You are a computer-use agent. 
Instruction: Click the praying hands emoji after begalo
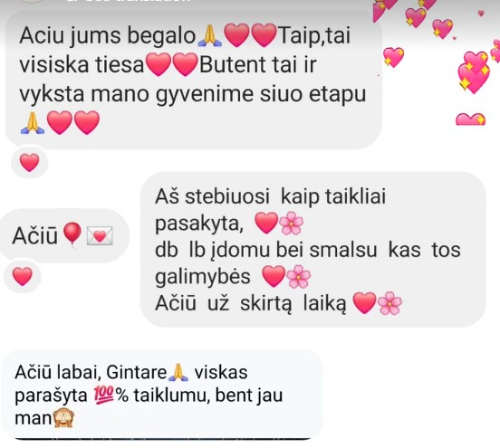[x=209, y=35]
